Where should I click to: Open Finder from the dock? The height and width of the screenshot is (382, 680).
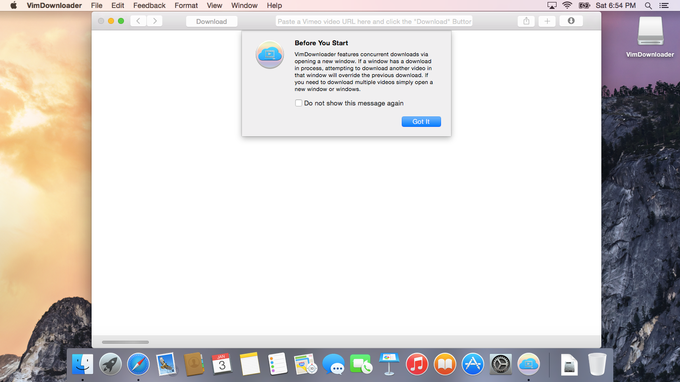point(82,364)
